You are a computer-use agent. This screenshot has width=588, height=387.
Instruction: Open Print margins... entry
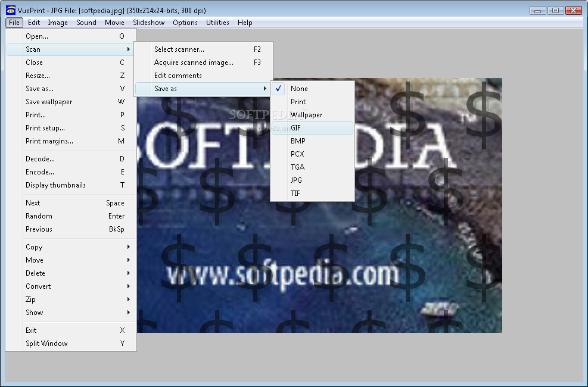pos(71,141)
